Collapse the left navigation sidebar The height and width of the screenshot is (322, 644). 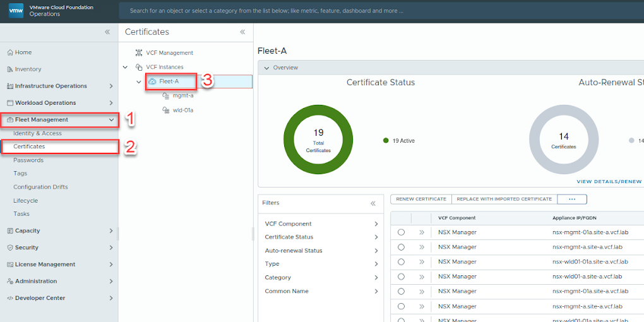click(x=107, y=32)
